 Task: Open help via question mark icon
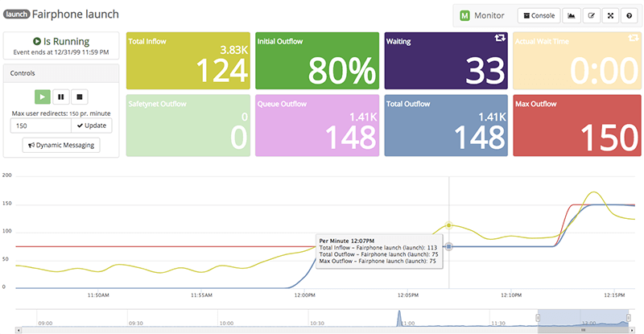coord(630,15)
